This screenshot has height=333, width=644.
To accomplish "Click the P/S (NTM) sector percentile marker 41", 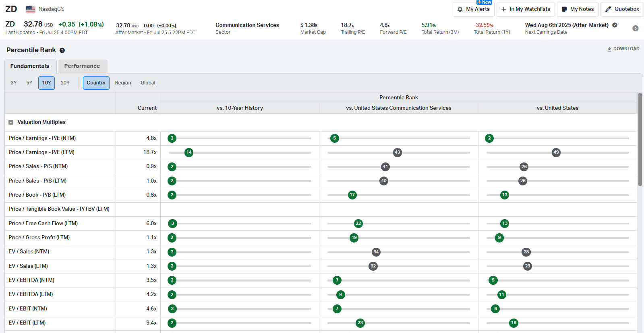I will [385, 166].
